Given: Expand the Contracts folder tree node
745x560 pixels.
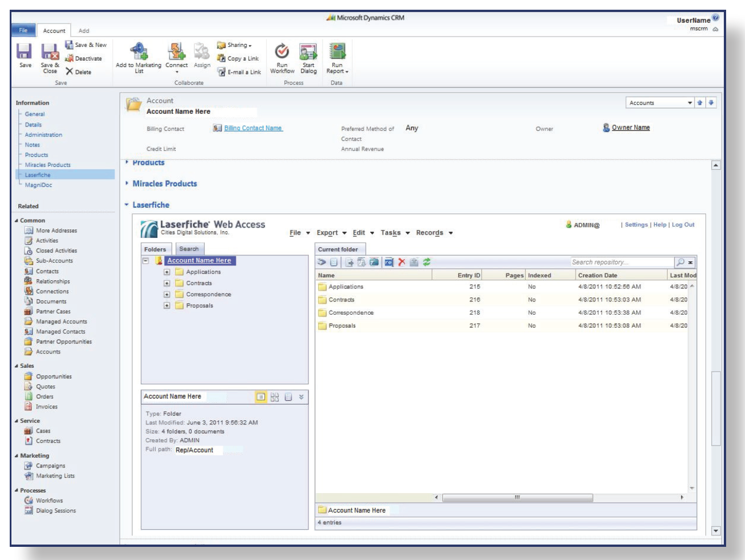Looking at the screenshot, I should (167, 283).
